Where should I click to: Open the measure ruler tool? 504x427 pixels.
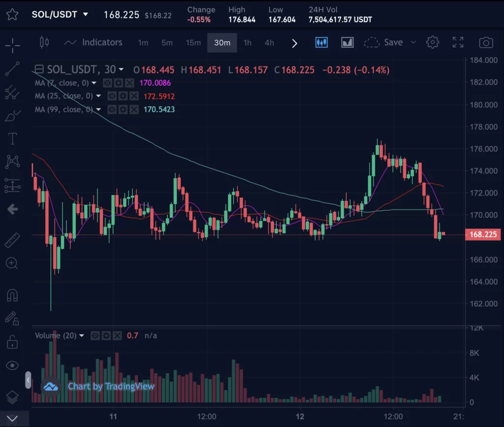(13, 240)
